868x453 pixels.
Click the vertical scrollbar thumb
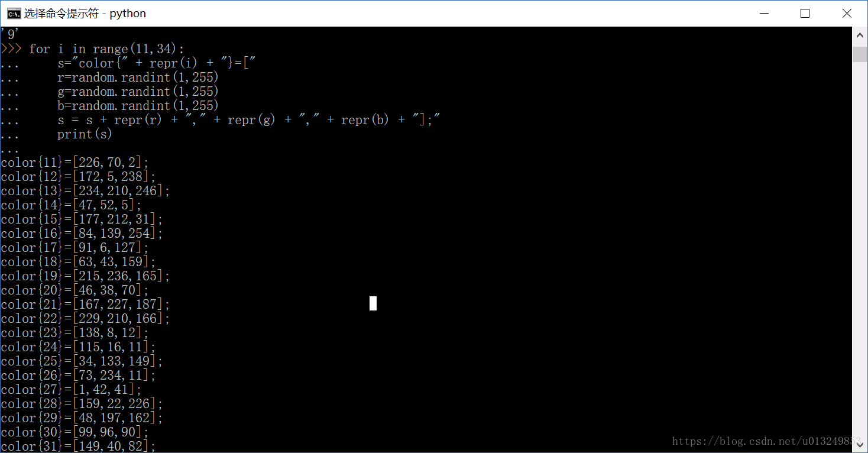tap(860, 54)
